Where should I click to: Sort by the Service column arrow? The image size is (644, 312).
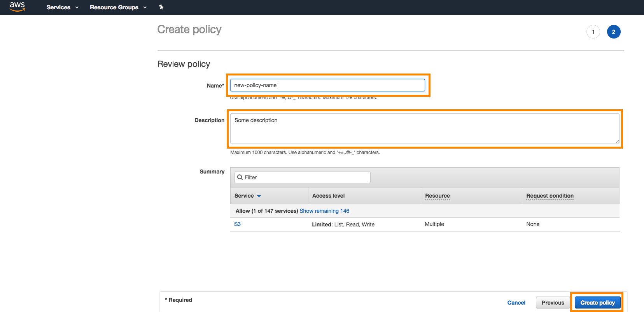pyautogui.click(x=259, y=196)
